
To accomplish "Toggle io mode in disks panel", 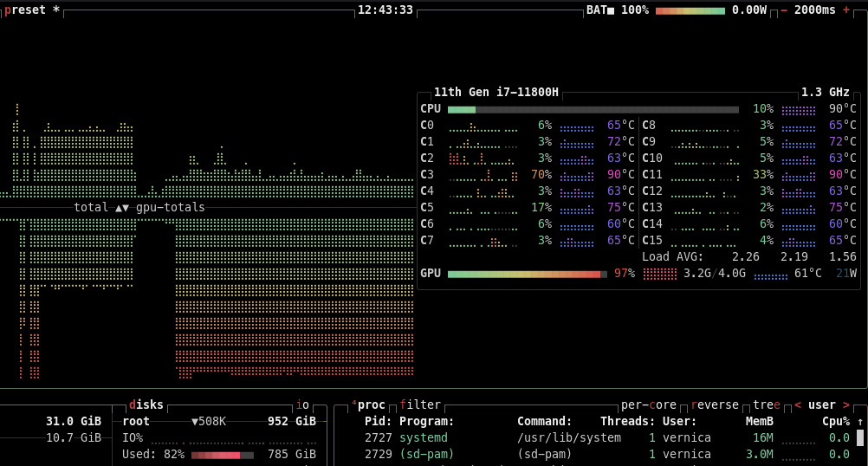I will click(302, 405).
